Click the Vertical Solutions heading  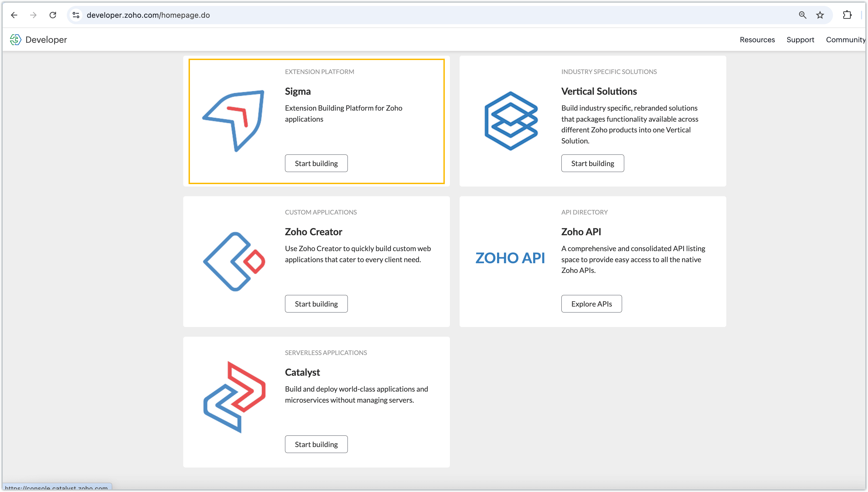tap(599, 91)
